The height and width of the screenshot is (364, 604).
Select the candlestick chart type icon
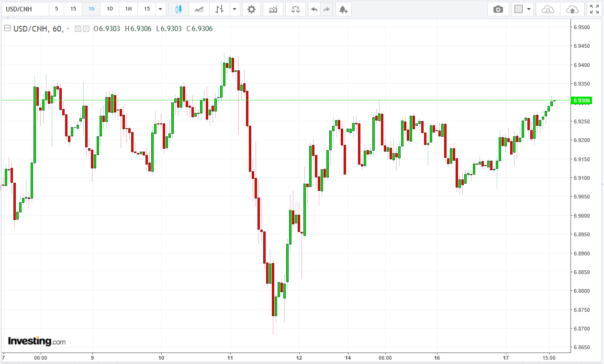click(179, 9)
